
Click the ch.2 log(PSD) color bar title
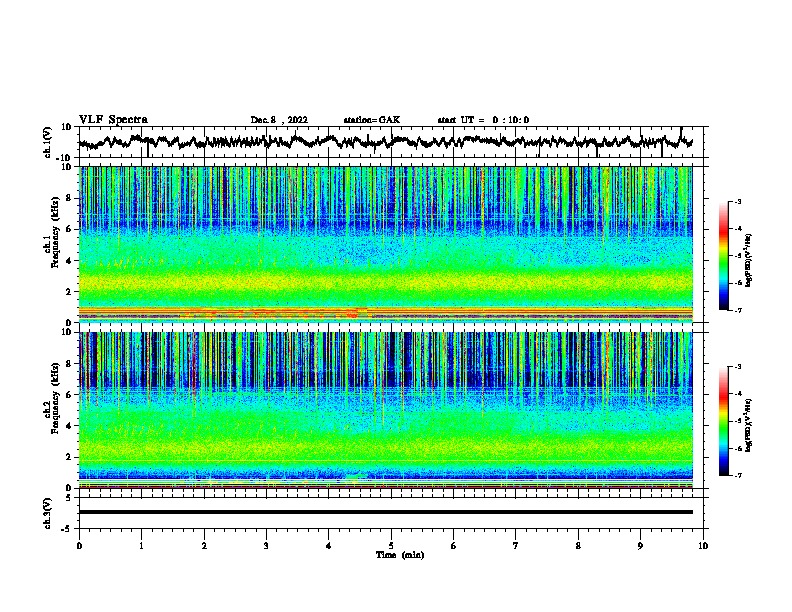coord(748,425)
